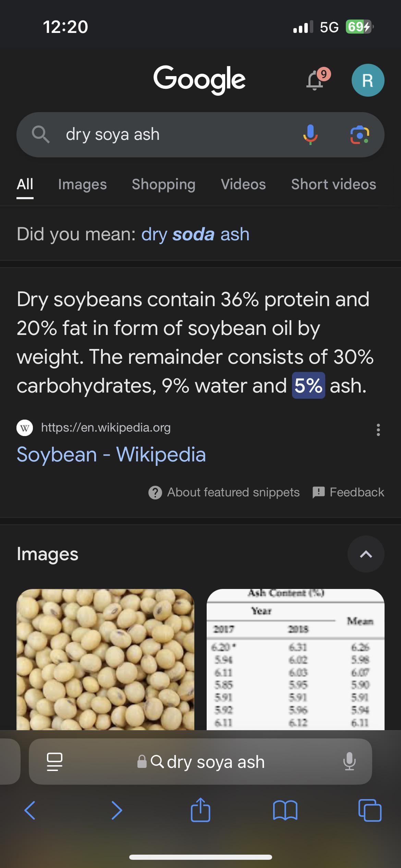Tap the Safari share icon
The image size is (401, 868).
[200, 810]
